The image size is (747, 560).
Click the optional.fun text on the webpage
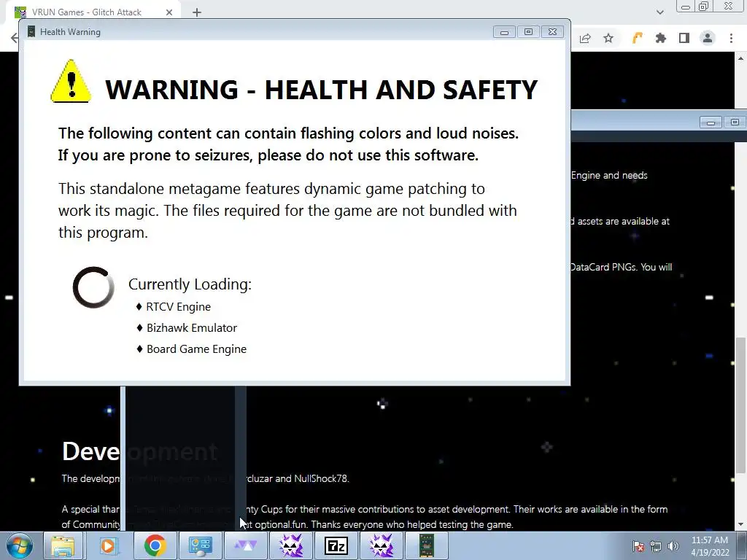[281, 525]
